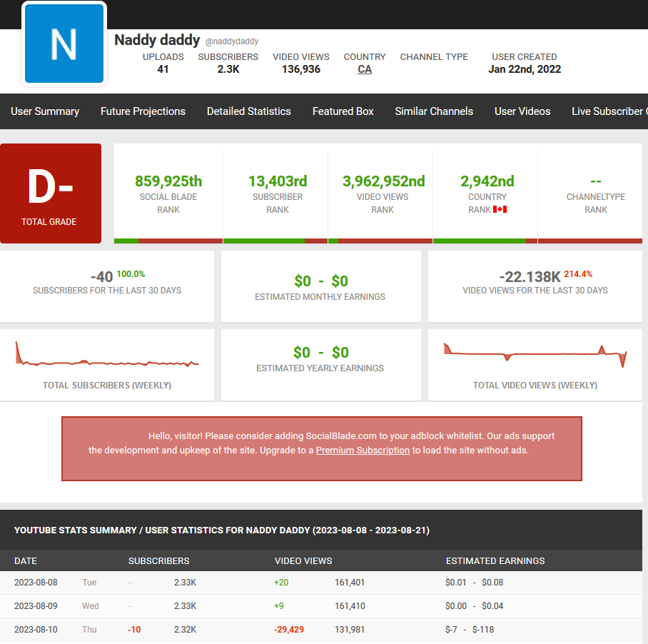
Task: Click the SUBSCRIBERS table column header
Action: (x=158, y=561)
